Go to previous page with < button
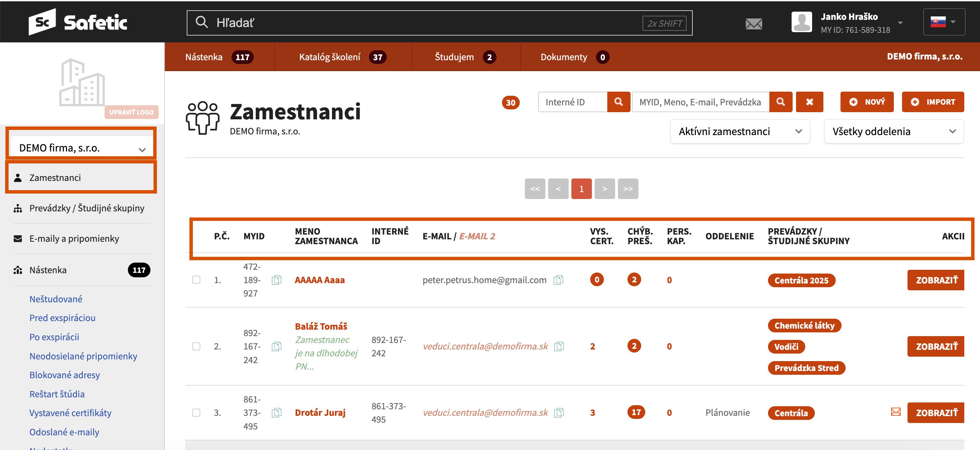This screenshot has height=450, width=980. pos(558,189)
